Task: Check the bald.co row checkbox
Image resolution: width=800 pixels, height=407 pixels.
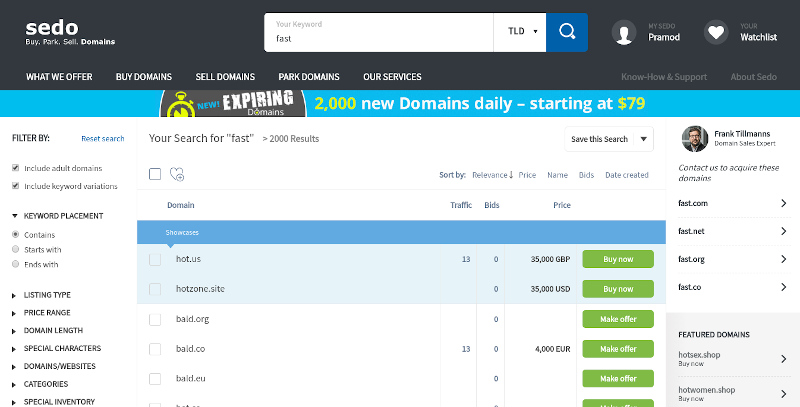Action: (155, 349)
